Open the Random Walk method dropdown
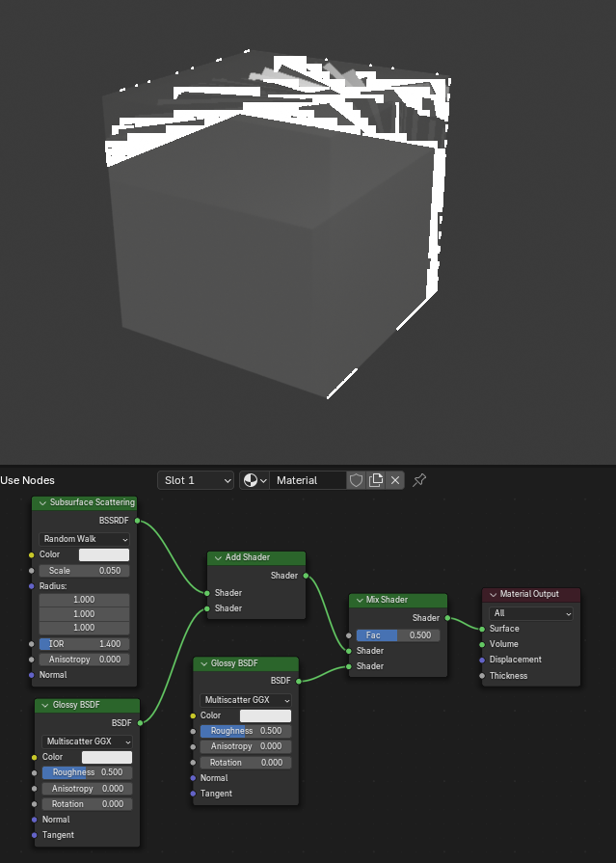The height and width of the screenshot is (863, 616). coord(84,539)
